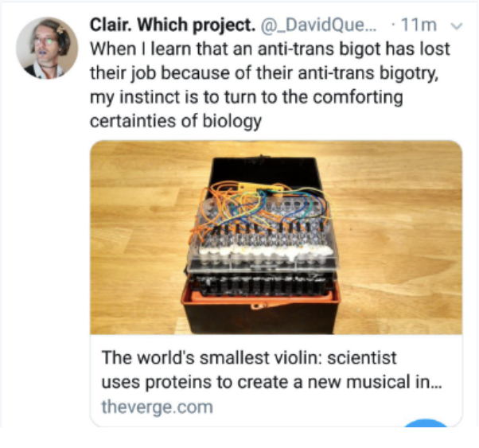Open the tweet text about biology certainties
The height and width of the screenshot is (448, 479).
coord(270,84)
